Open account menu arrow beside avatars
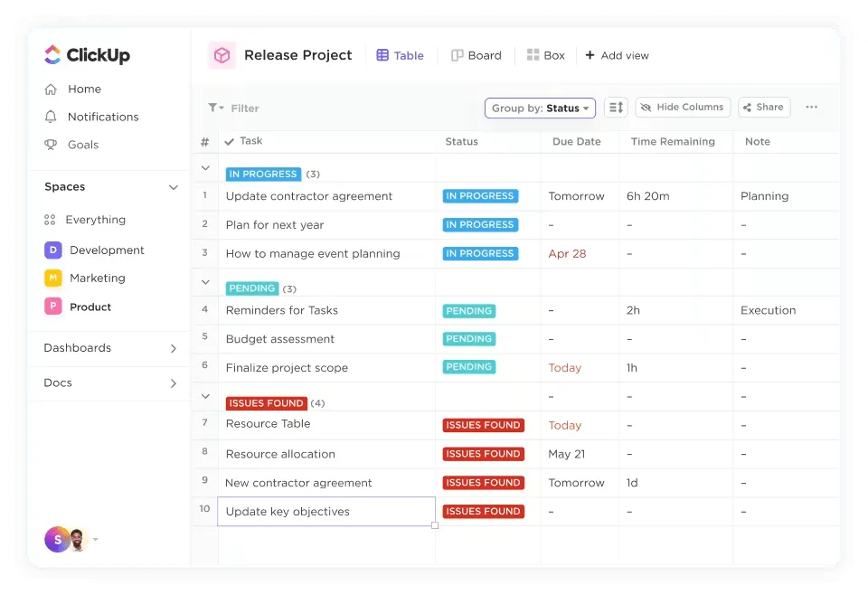Image resolution: width=868 pixels, height=595 pixels. 95,539
